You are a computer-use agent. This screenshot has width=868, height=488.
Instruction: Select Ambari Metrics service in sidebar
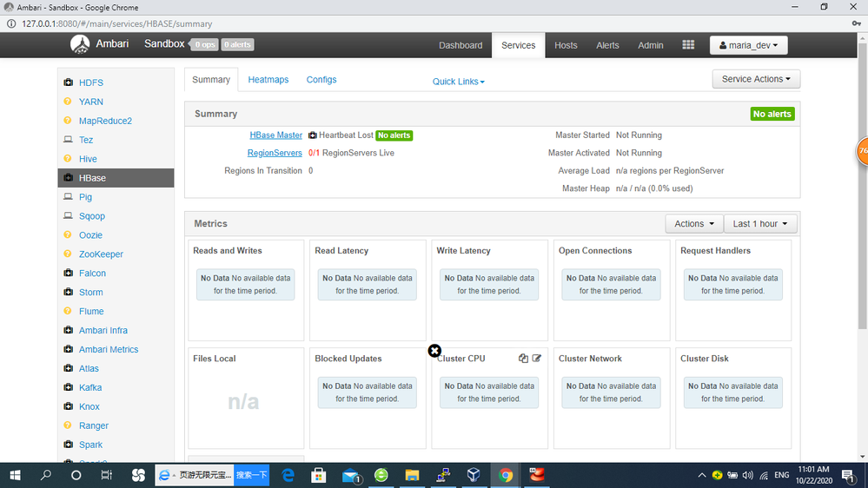tap(109, 349)
